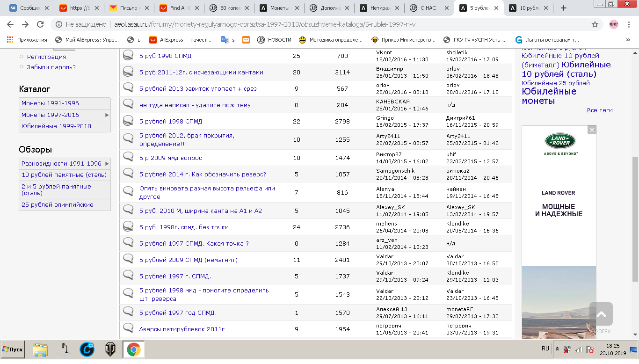Viewport: 639px width, 364px height.
Task: Open a new browser tab
Action: pos(563,8)
